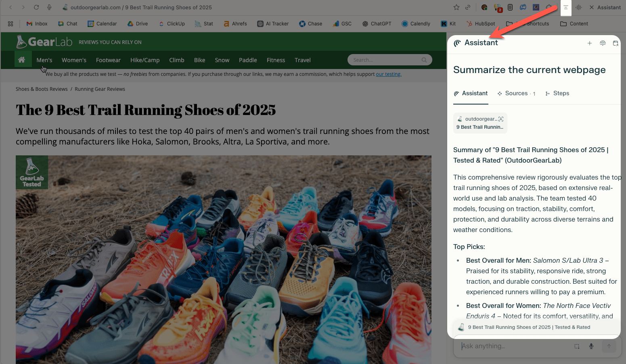626x364 pixels.
Task: Open the GSC bookmark
Action: pos(342,24)
